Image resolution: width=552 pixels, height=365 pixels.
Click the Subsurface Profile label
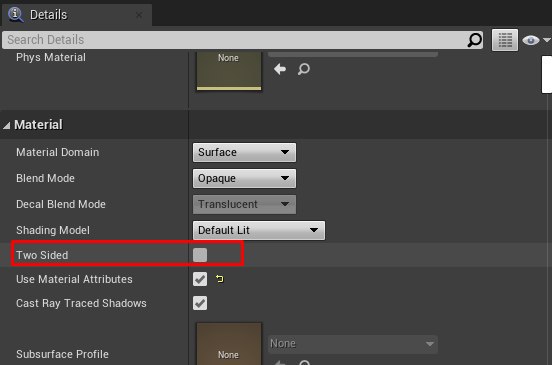pyautogui.click(x=62, y=354)
